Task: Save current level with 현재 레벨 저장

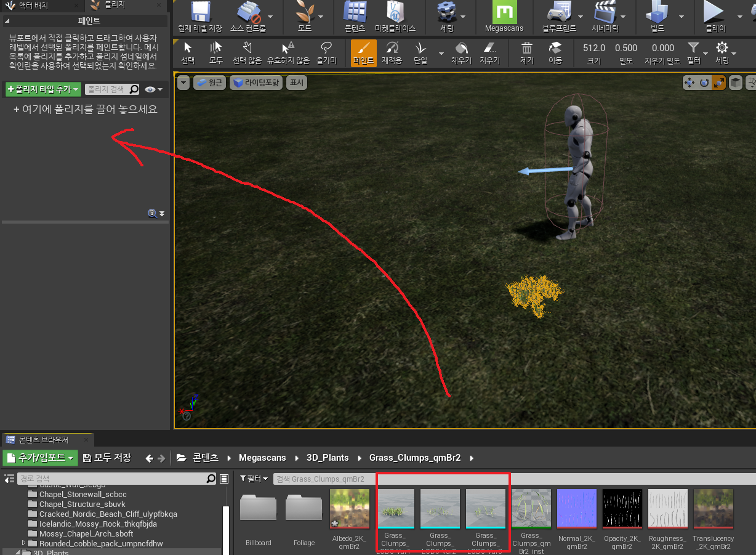Action: pos(200,17)
